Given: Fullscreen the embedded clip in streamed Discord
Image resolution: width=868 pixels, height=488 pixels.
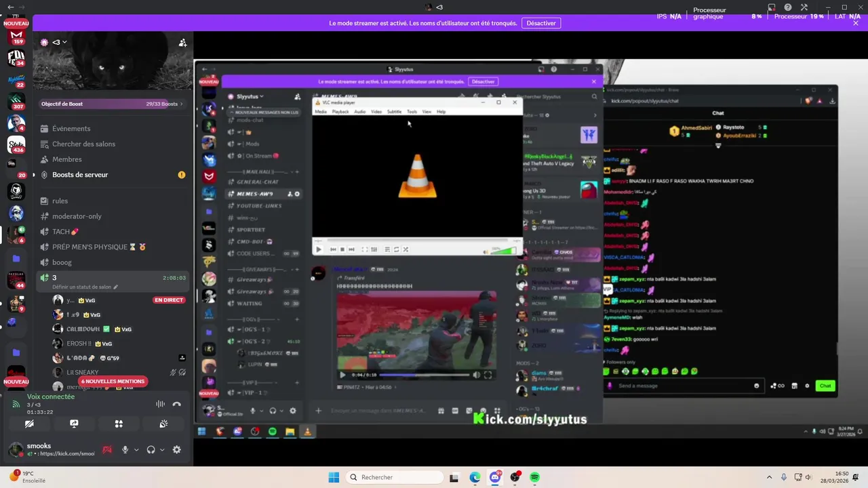Looking at the screenshot, I should pyautogui.click(x=488, y=375).
